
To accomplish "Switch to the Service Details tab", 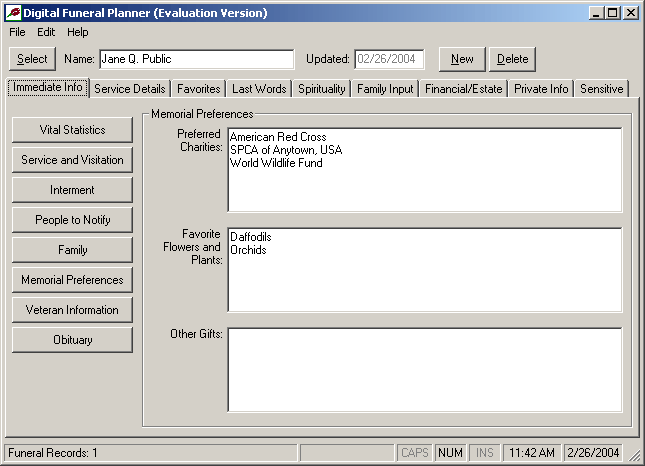I will pyautogui.click(x=130, y=89).
